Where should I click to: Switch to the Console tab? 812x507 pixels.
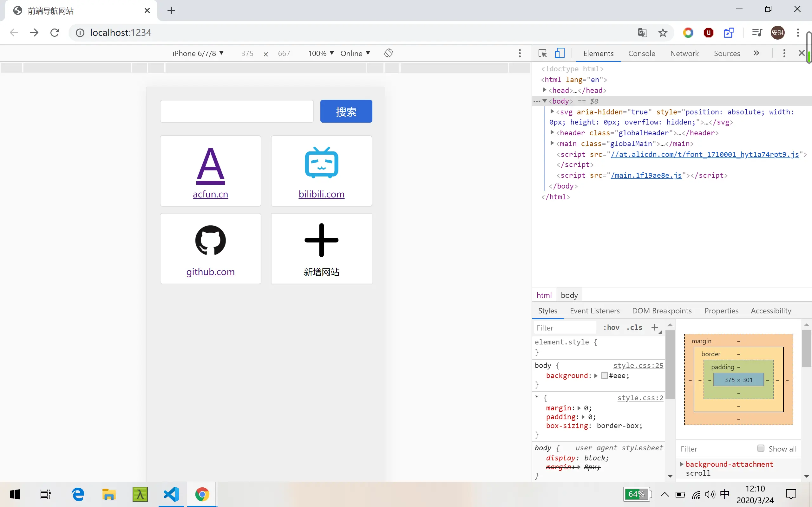pyautogui.click(x=641, y=53)
